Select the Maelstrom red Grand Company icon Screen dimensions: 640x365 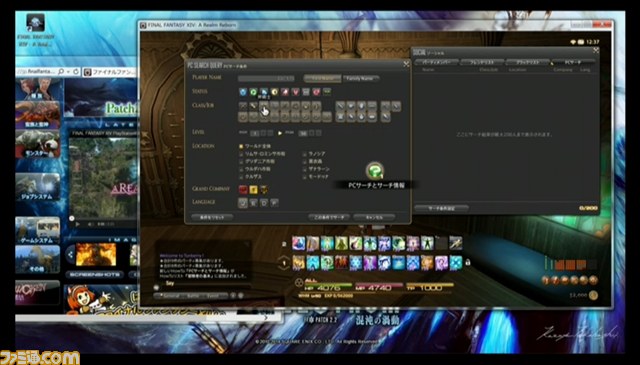pos(243,189)
